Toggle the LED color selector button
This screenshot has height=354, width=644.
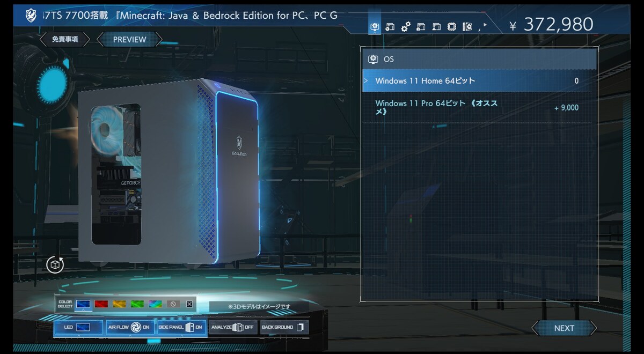point(78,327)
